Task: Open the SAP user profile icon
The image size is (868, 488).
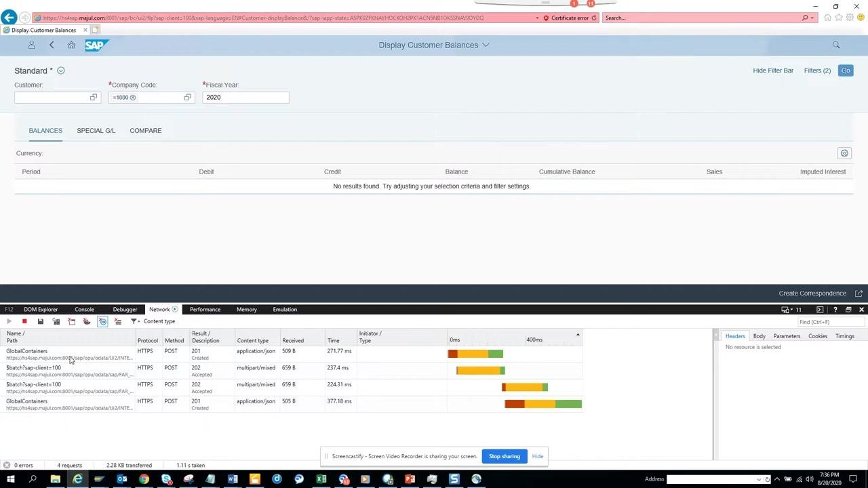Action: (x=31, y=45)
